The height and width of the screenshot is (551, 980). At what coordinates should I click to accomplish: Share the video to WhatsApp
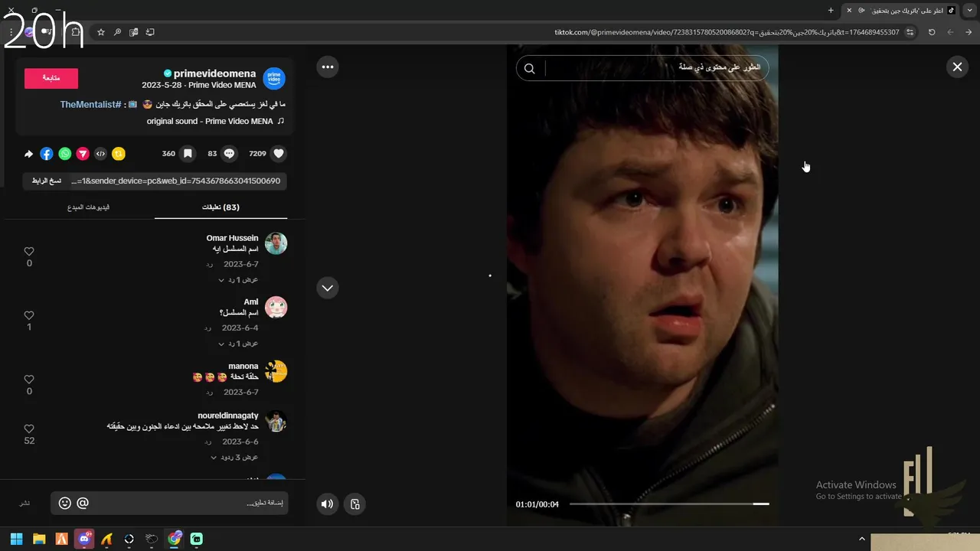click(65, 154)
